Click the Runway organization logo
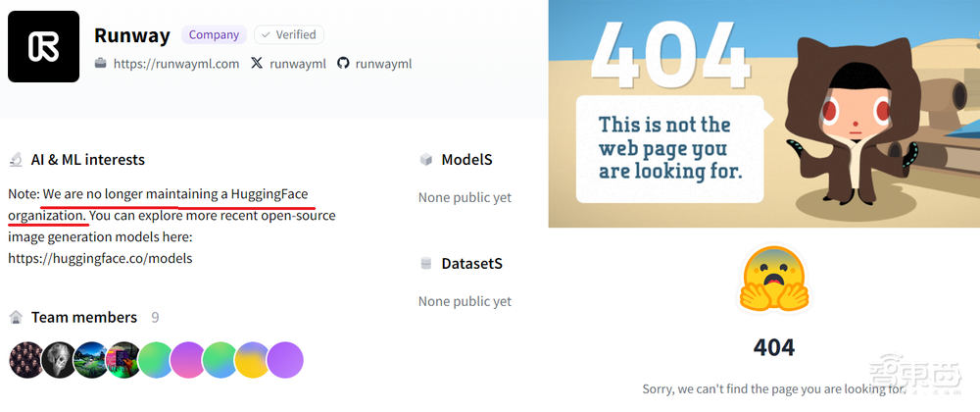980x412 pixels. [43, 46]
